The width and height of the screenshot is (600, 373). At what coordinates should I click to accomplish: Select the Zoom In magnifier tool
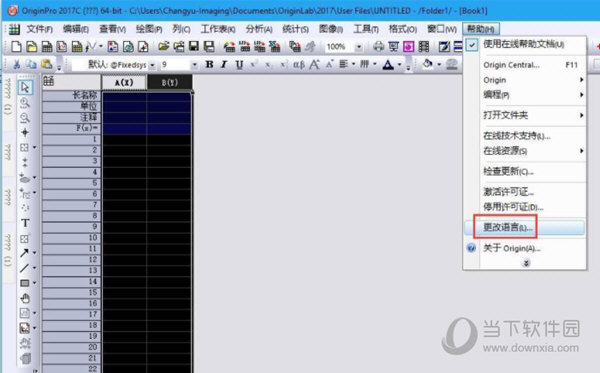tap(25, 103)
